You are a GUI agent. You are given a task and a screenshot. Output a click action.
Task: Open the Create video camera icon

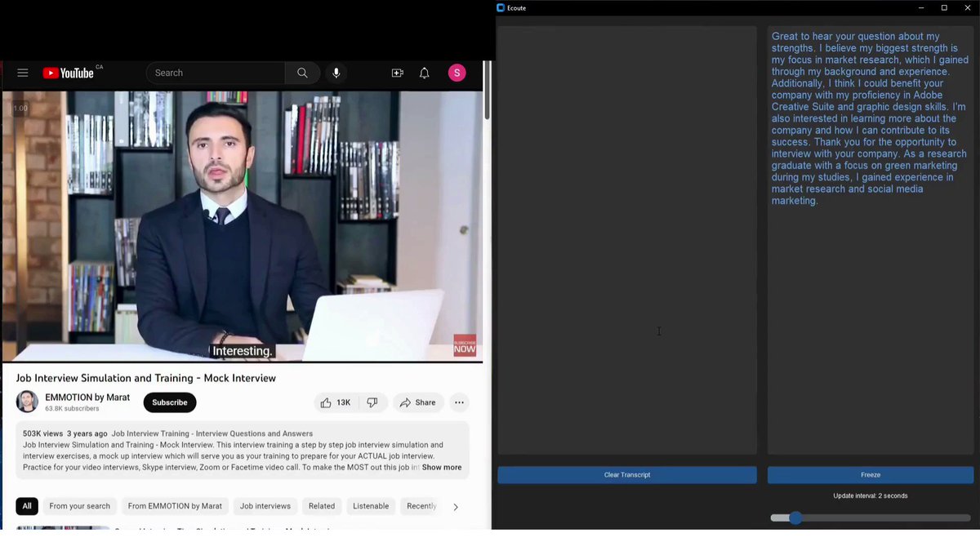click(398, 73)
